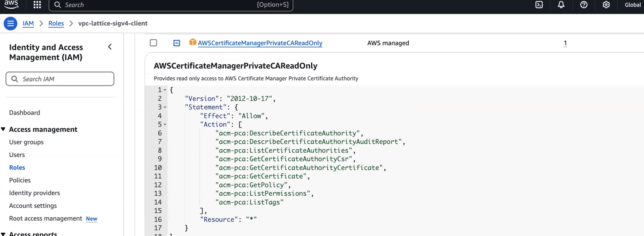Screen dimensions: 644x236
Task: Open Roles in the sidebar
Action: click(17, 167)
